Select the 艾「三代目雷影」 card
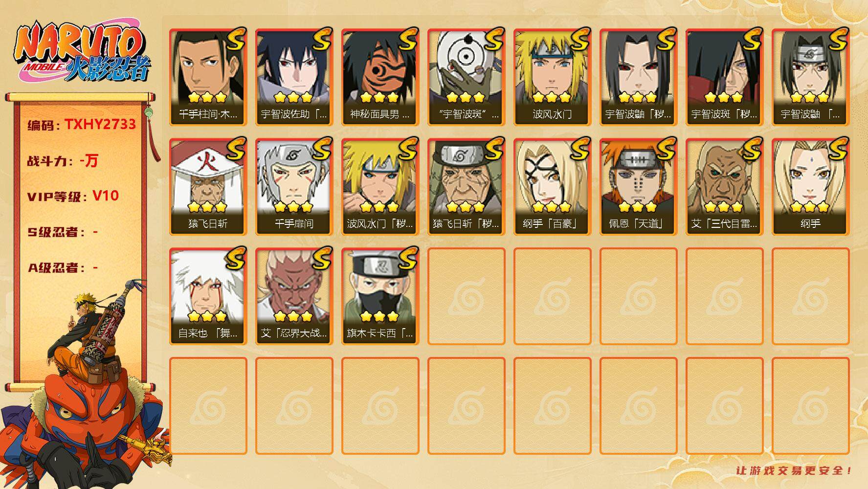Screen dimensions: 868x489 tap(724, 187)
